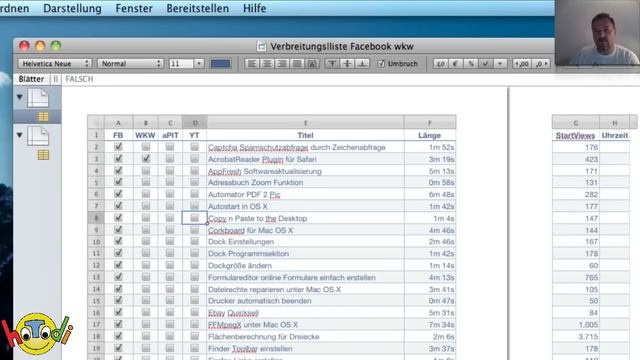Check WKW box for Flächenberechnung für Dreiecke row
Image resolution: width=640 pixels, height=360 pixels.
click(x=145, y=336)
